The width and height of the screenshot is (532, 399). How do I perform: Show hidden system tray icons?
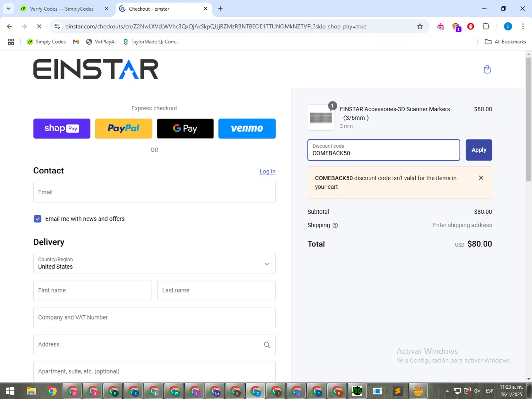coord(447,391)
